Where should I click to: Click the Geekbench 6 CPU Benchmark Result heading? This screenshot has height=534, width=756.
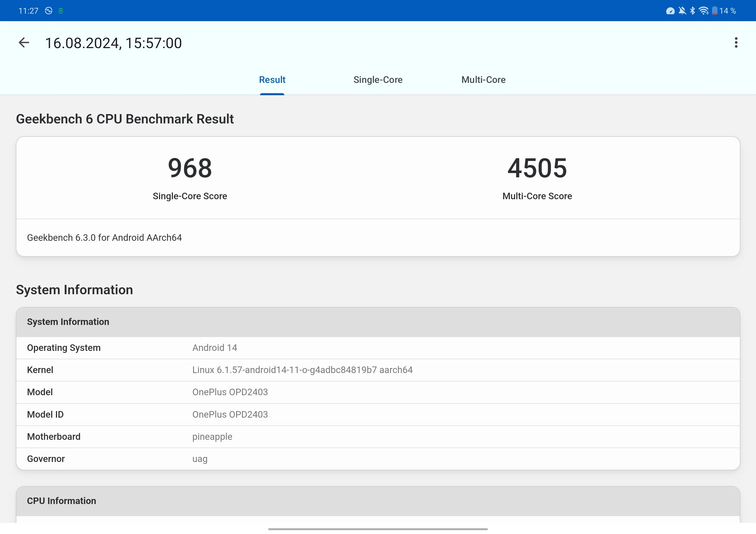[x=125, y=119]
